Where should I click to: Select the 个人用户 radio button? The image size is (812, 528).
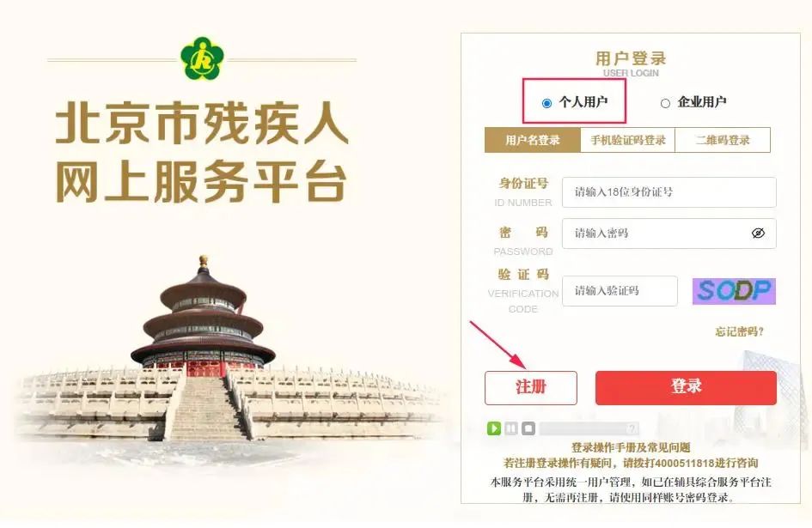point(546,103)
